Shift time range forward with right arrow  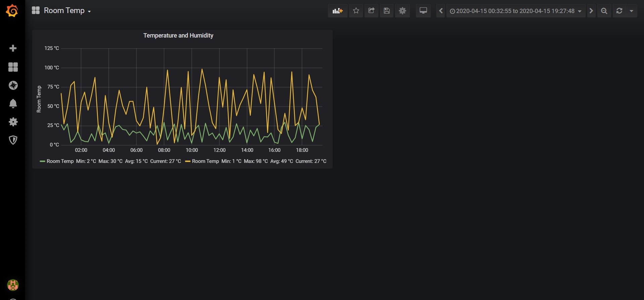point(591,11)
